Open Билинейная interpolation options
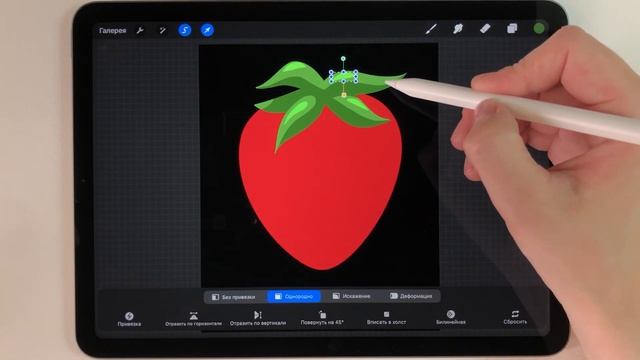Viewport: 640px width, 360px height. [x=451, y=317]
